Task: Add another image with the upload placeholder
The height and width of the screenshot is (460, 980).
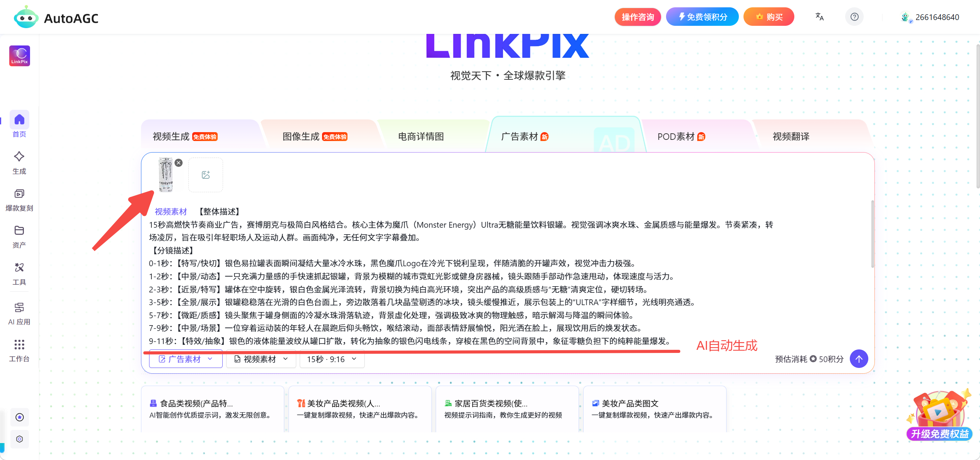Action: (x=206, y=175)
